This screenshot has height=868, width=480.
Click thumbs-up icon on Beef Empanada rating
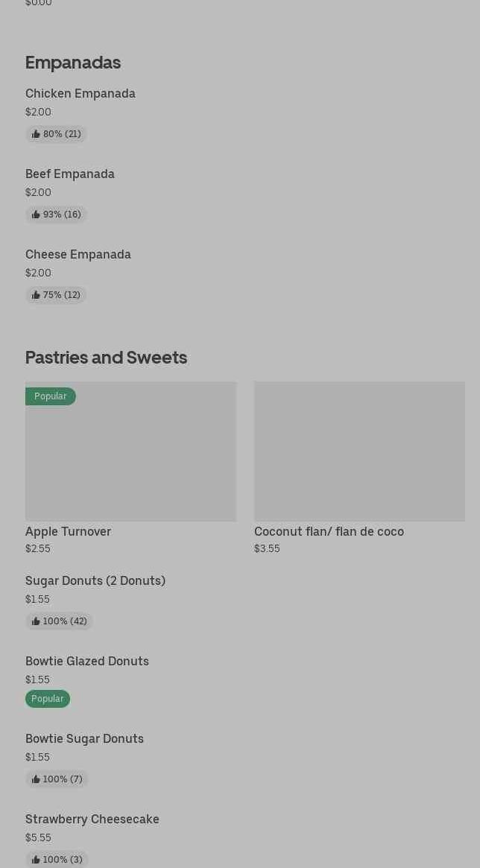pos(36,215)
